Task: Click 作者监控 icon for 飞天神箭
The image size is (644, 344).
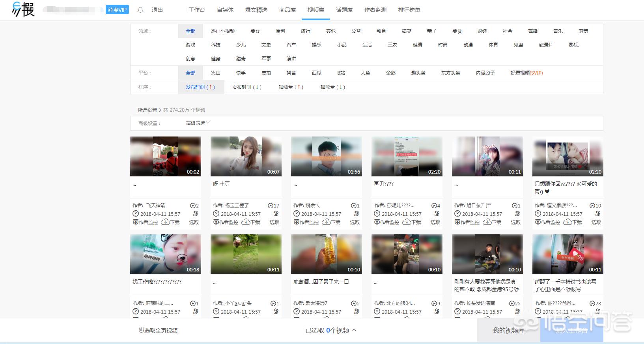Action: [x=136, y=222]
